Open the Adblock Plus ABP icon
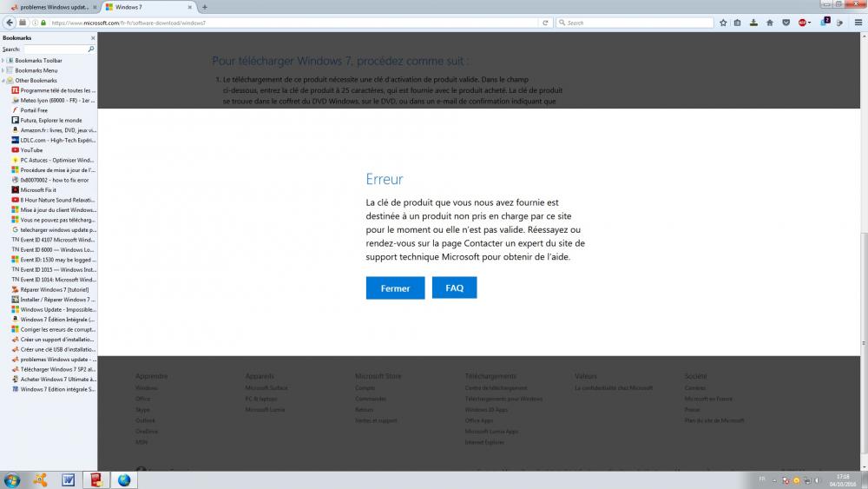This screenshot has height=489, width=868. tap(802, 23)
